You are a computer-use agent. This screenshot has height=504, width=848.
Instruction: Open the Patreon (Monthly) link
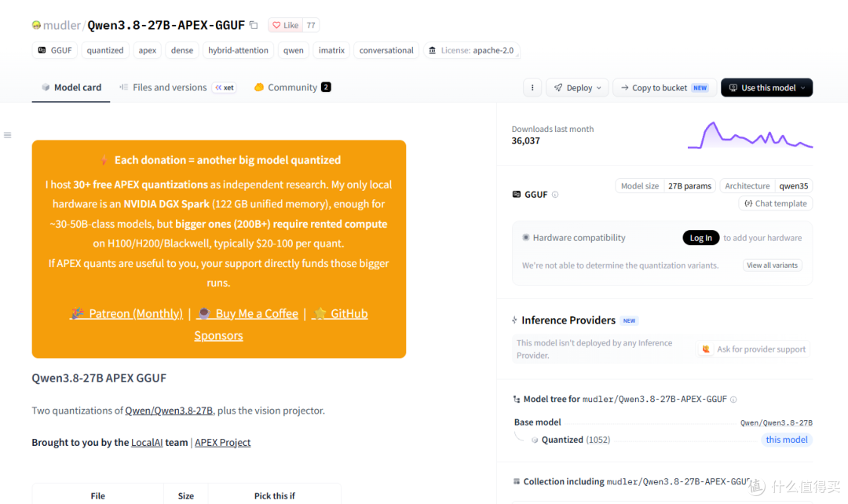[126, 313]
